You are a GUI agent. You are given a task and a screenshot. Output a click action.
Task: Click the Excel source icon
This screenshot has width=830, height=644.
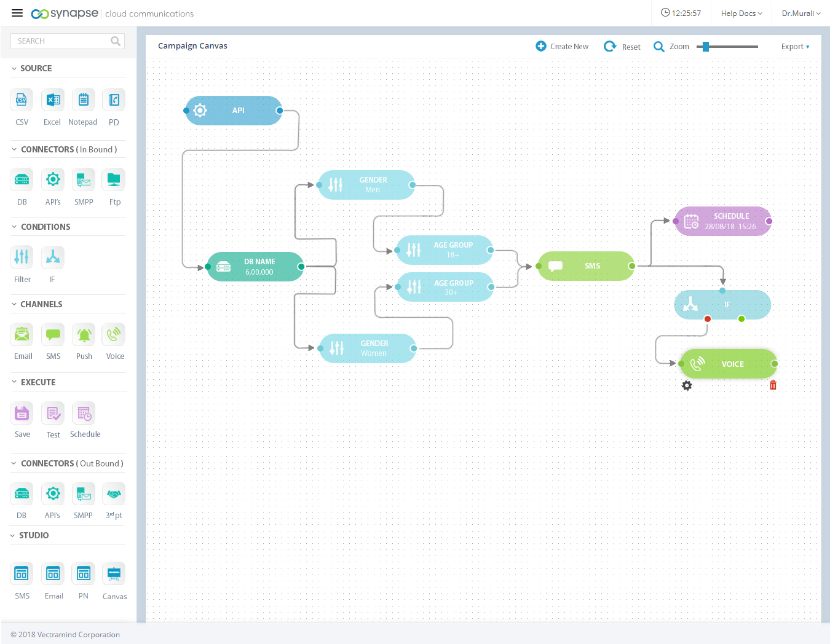point(53,100)
